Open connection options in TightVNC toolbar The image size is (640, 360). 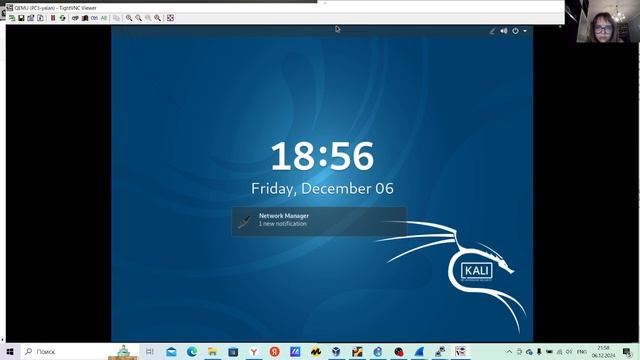coord(31,18)
